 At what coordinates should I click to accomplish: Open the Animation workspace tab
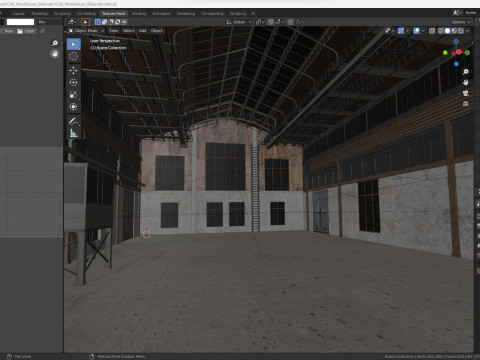coord(161,14)
